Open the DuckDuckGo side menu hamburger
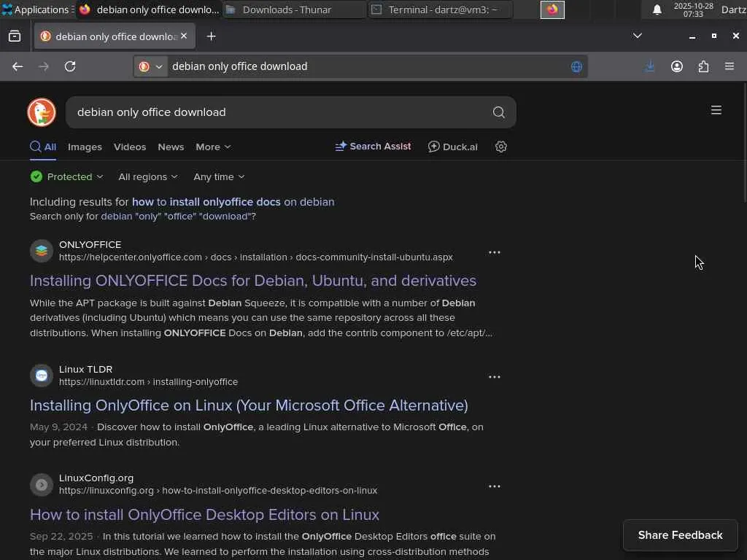 (716, 110)
